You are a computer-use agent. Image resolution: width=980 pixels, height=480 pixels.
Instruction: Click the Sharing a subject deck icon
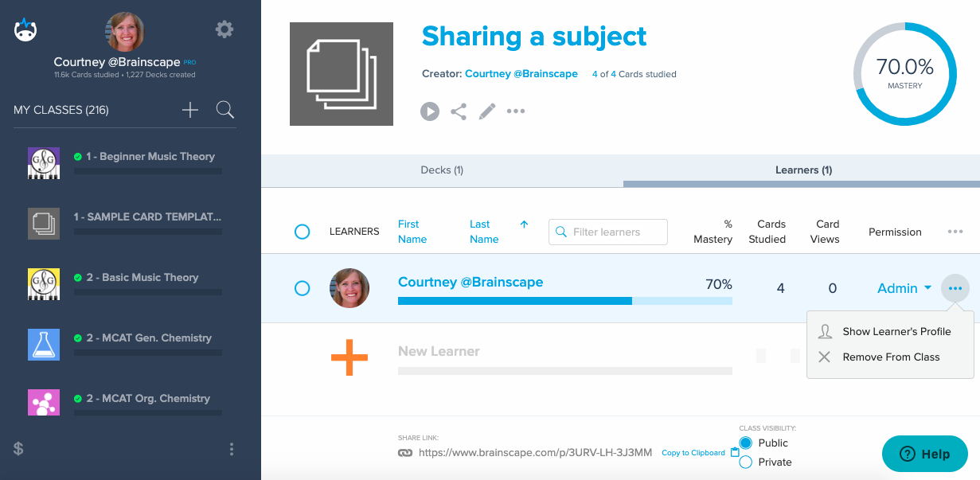pos(342,74)
